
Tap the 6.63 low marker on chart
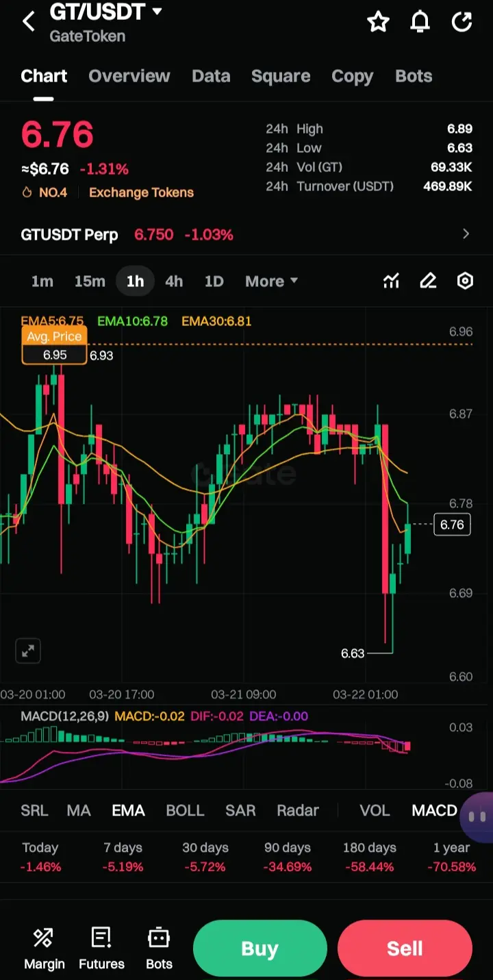click(353, 653)
